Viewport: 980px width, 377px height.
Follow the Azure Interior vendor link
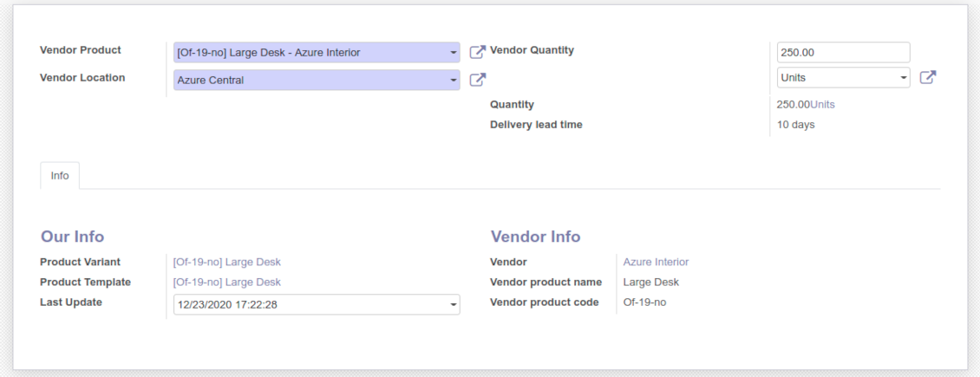(x=656, y=262)
